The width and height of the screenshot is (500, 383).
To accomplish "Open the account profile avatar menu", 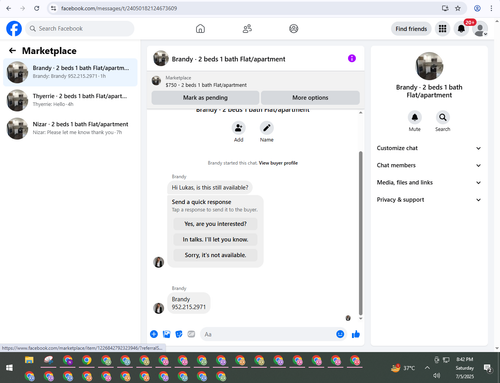I will (x=480, y=29).
